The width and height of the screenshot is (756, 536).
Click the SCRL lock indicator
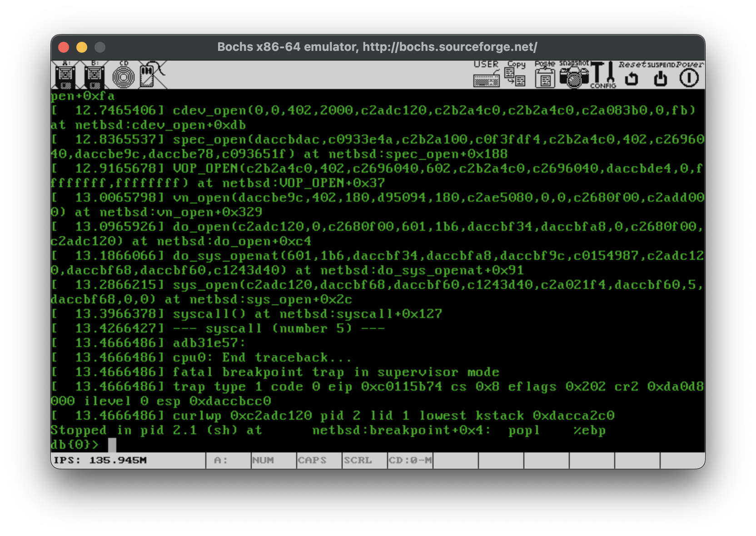pos(365,460)
